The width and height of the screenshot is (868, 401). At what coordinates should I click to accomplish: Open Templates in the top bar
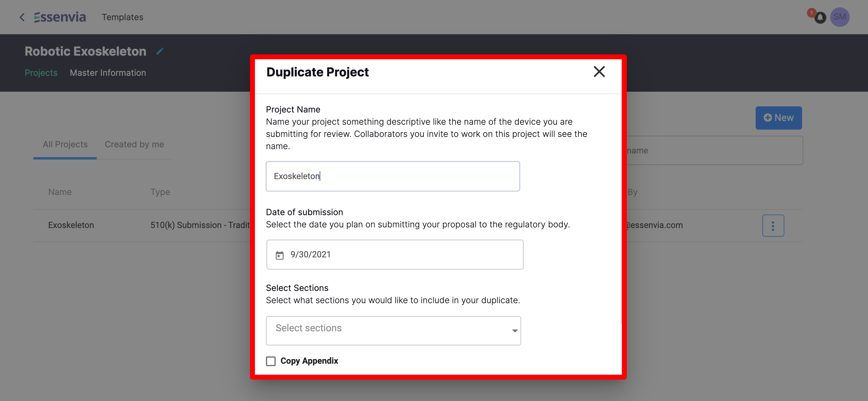click(122, 17)
